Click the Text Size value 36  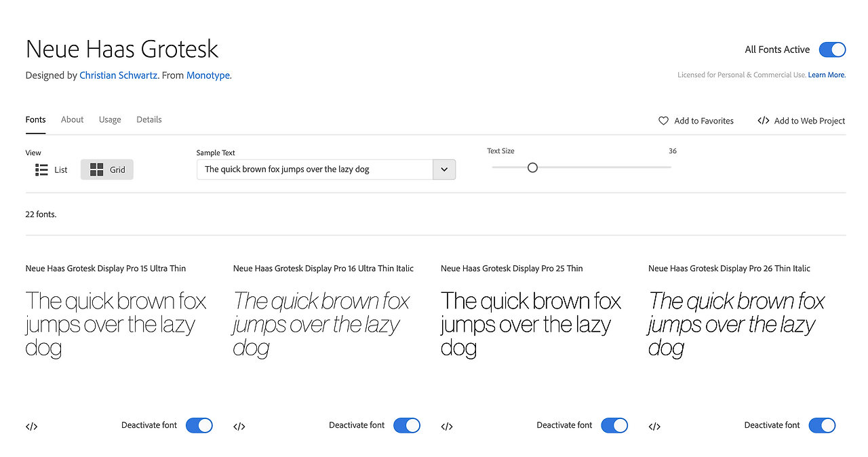673,151
